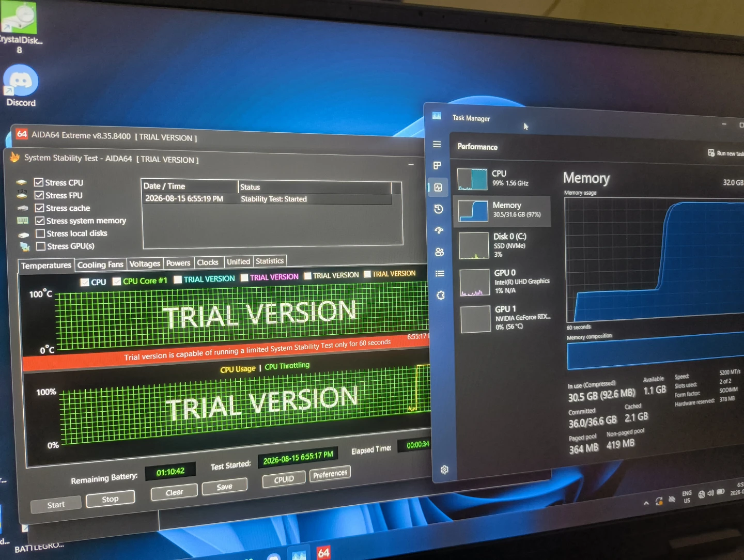The height and width of the screenshot is (560, 744).
Task: Uncheck Stress cache checkbox
Action: coord(39,208)
